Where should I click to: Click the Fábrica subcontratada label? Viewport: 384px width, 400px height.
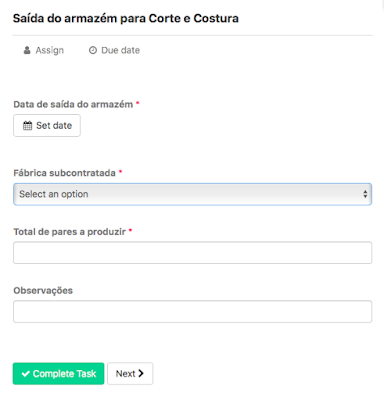click(64, 173)
